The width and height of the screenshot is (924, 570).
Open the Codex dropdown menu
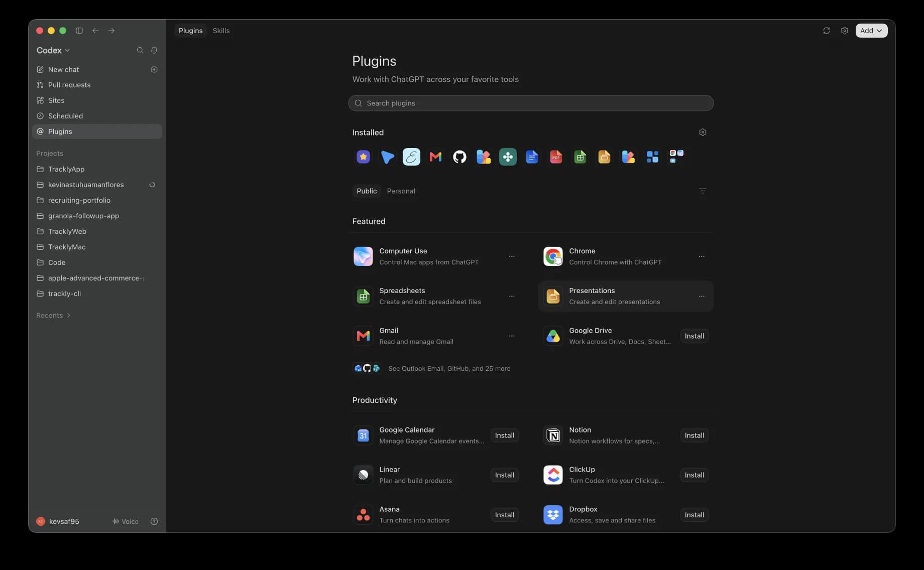[x=53, y=50]
